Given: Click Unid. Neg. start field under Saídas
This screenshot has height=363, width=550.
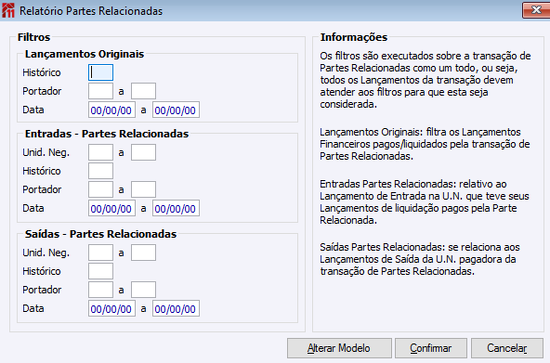Looking at the screenshot, I should [x=101, y=253].
